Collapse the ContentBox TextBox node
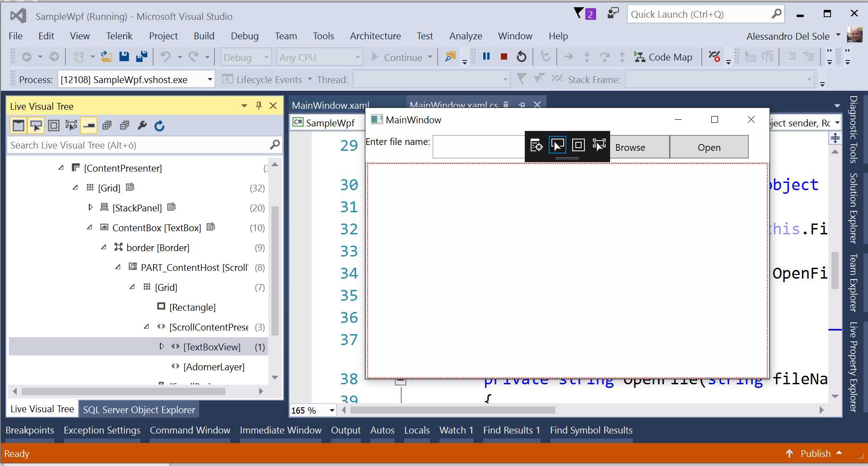 click(89, 227)
